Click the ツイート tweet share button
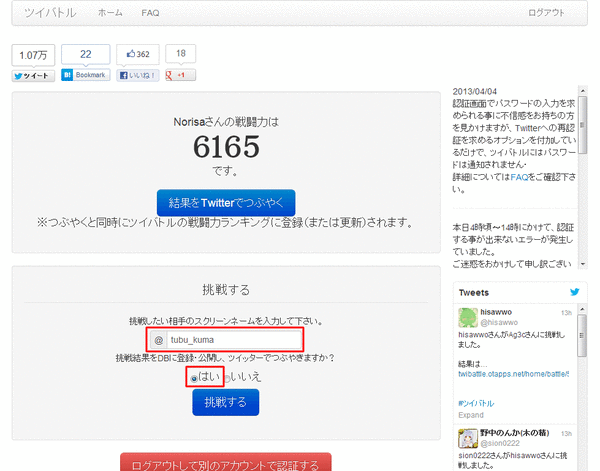The width and height of the screenshot is (600, 471). click(33, 76)
